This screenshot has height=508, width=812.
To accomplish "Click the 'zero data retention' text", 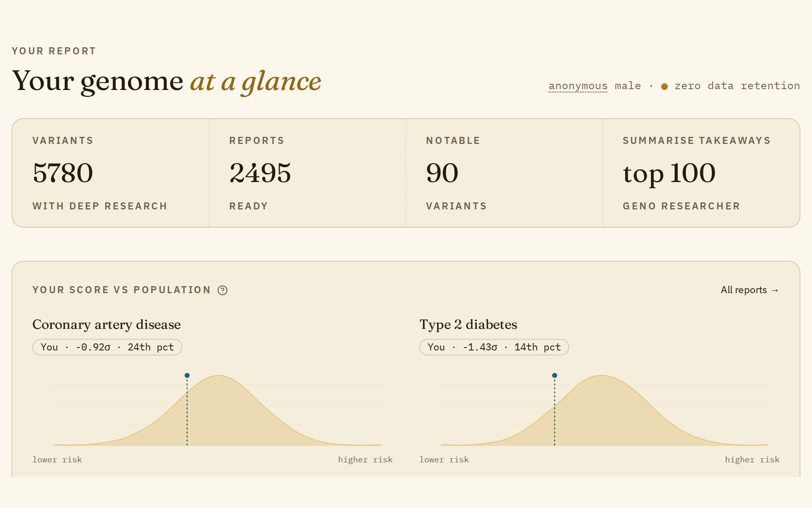I will (x=737, y=86).
